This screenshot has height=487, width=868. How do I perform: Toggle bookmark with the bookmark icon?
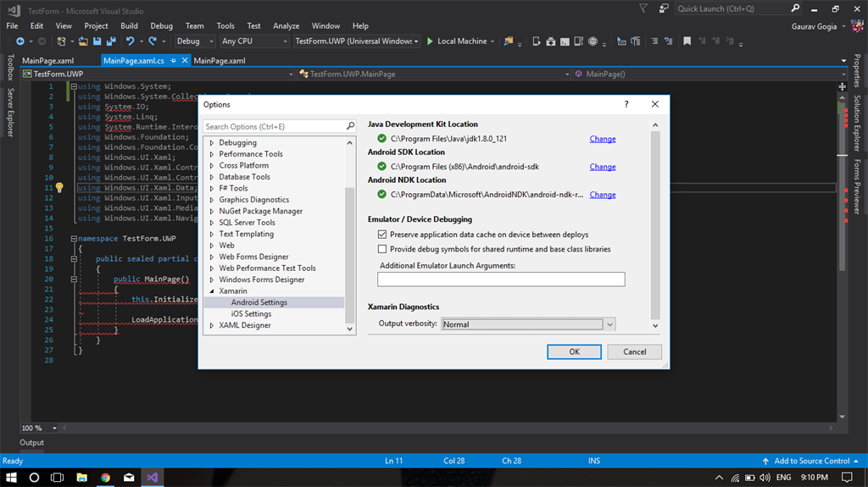(x=687, y=41)
